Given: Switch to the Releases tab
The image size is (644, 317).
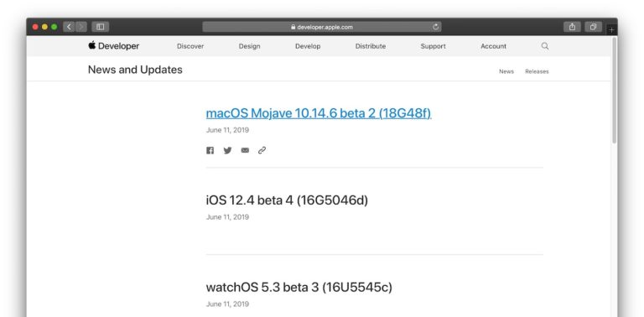Looking at the screenshot, I should [537, 71].
